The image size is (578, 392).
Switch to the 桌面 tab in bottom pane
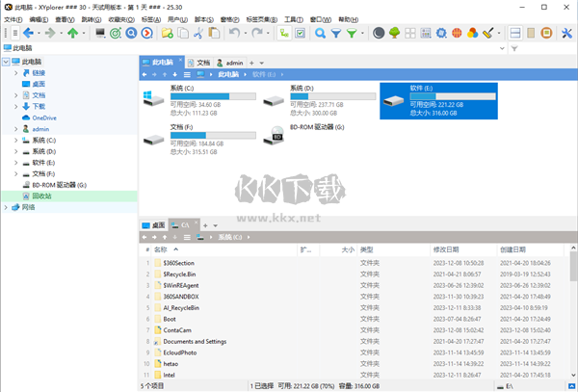coord(154,225)
